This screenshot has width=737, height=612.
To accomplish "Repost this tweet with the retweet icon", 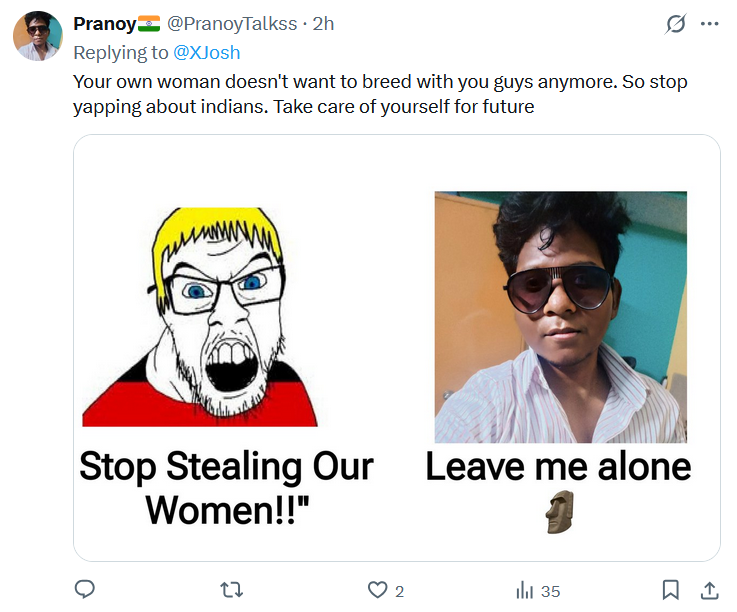I will [231, 590].
